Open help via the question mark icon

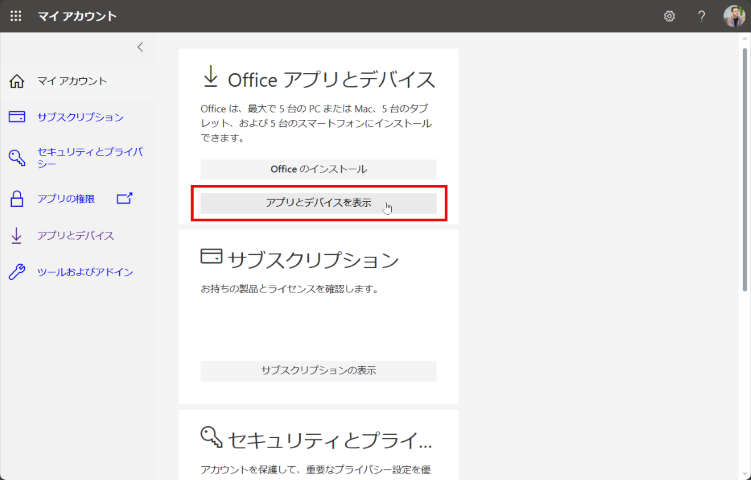[x=701, y=16]
